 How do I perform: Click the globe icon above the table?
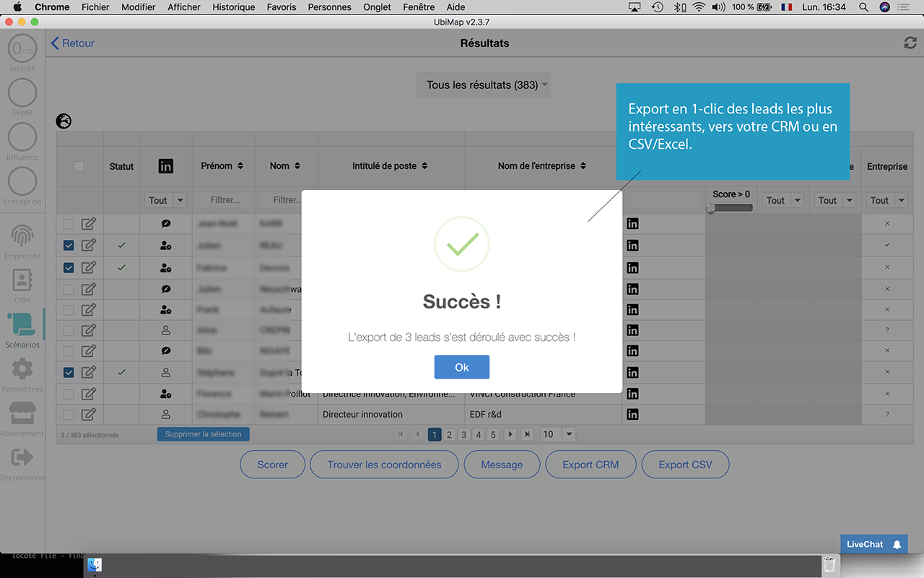64,121
